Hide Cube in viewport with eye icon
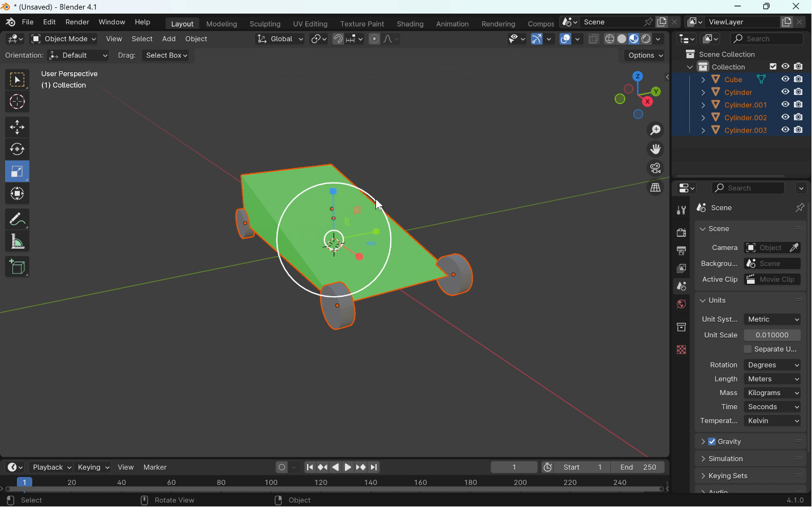This screenshot has width=812, height=507. (x=786, y=80)
